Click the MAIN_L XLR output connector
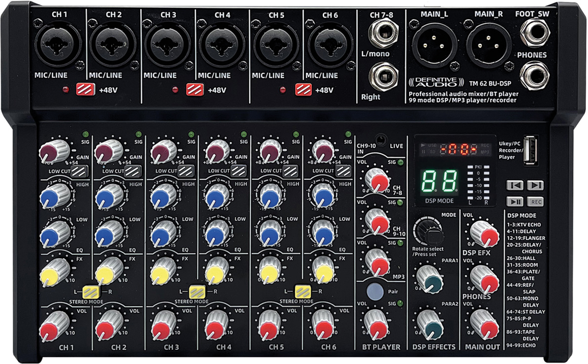Viewport: 588px width, 364px height. [x=434, y=45]
